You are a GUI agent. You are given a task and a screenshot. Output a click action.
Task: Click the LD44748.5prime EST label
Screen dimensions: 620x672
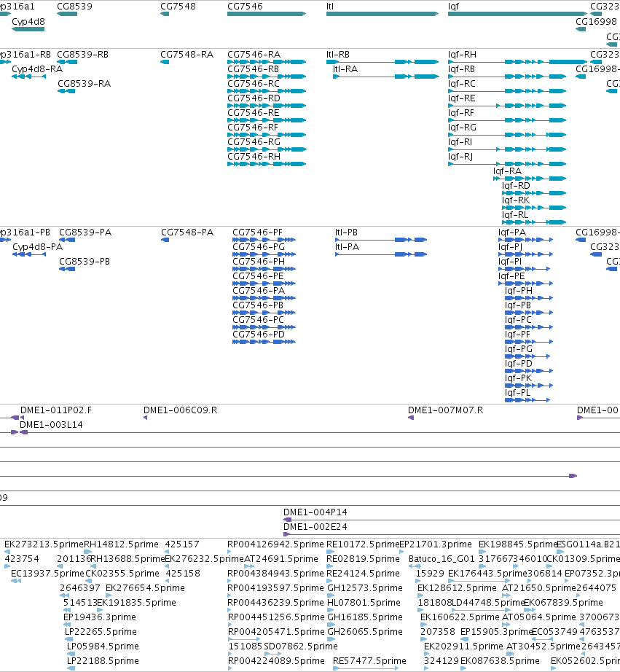488,603
